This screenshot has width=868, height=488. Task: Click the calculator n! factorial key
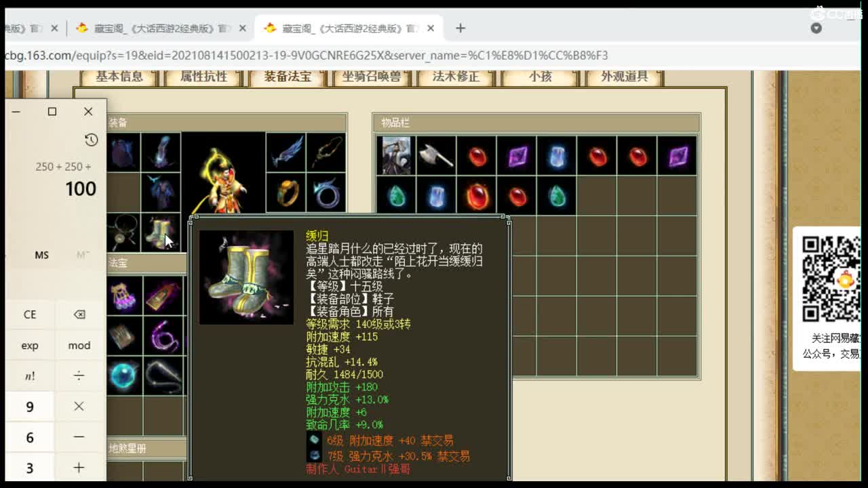(x=30, y=376)
